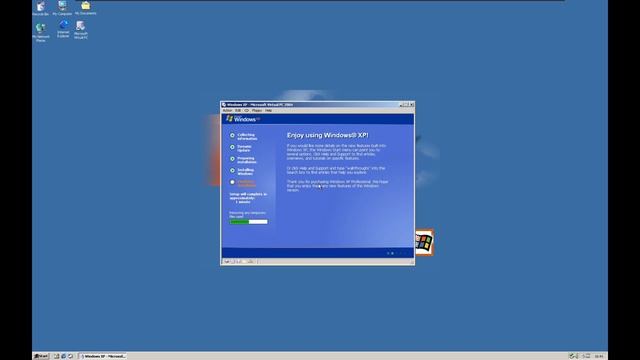Maximize the Virtual PC window
Viewport: 640px width, 360px height.
[406, 105]
